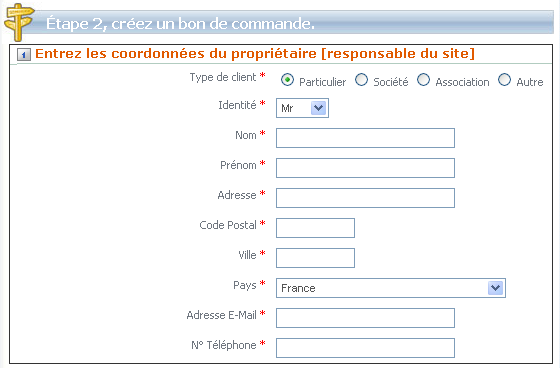This screenshot has width=560, height=368.
Task: Click the Type de client label
Action: point(223,77)
